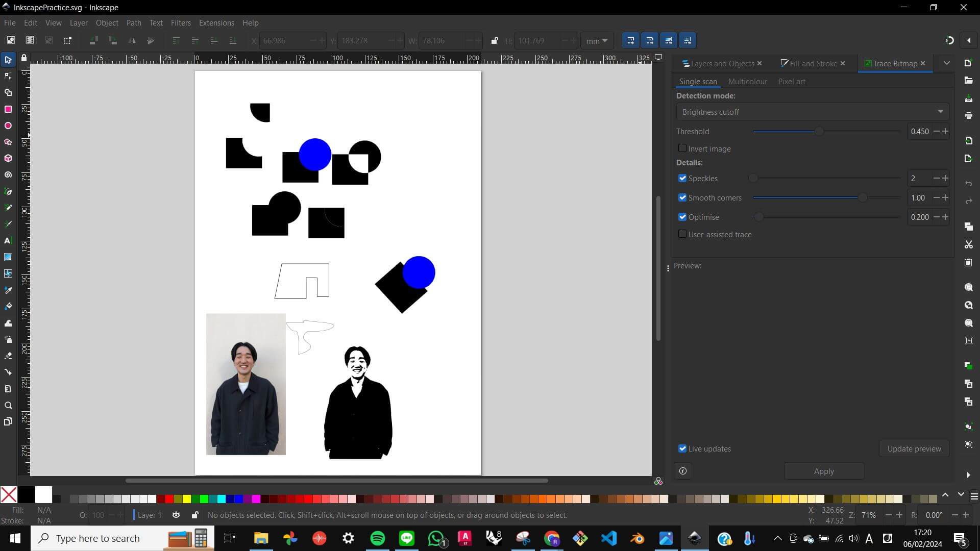The height and width of the screenshot is (551, 980).
Task: Toggle Layer 1 visibility eye
Action: click(176, 515)
